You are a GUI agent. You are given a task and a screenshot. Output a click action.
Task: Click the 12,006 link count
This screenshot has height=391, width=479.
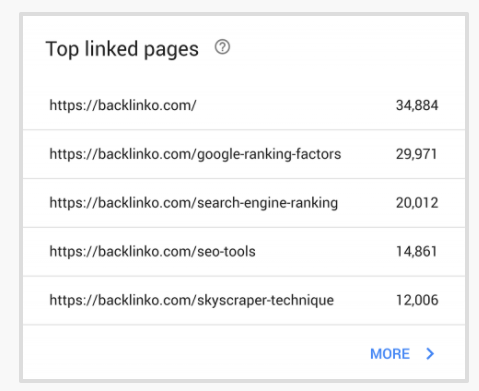(417, 300)
